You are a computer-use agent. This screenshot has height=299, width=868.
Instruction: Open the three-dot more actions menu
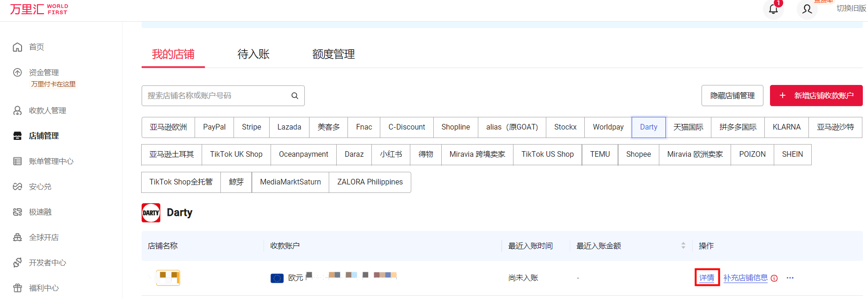tap(790, 278)
